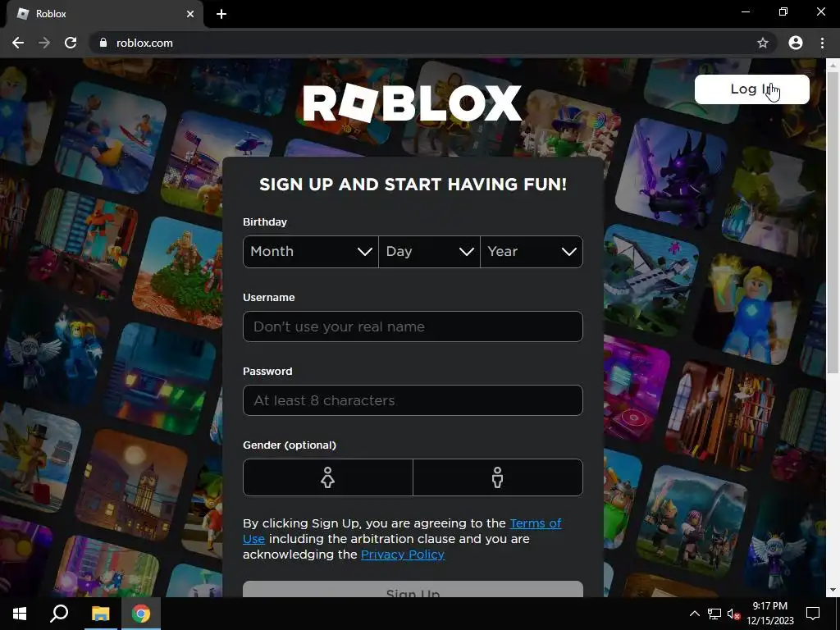Click the page vertical scrollbar thumb
This screenshot has width=840, height=630.
pyautogui.click(x=833, y=222)
